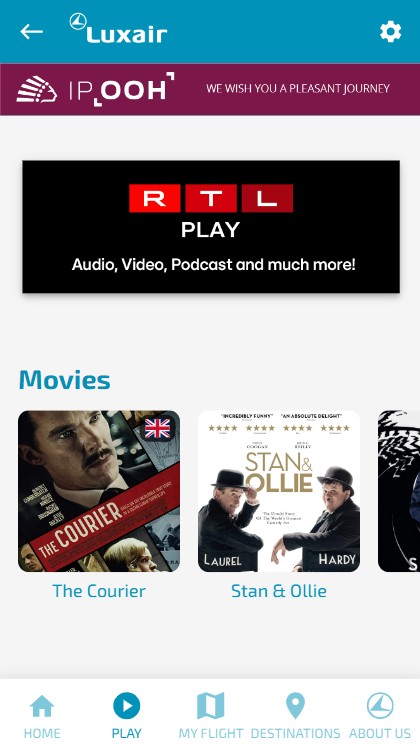Switch to the MY FLIGHT tab label
This screenshot has width=420, height=750.
click(210, 733)
